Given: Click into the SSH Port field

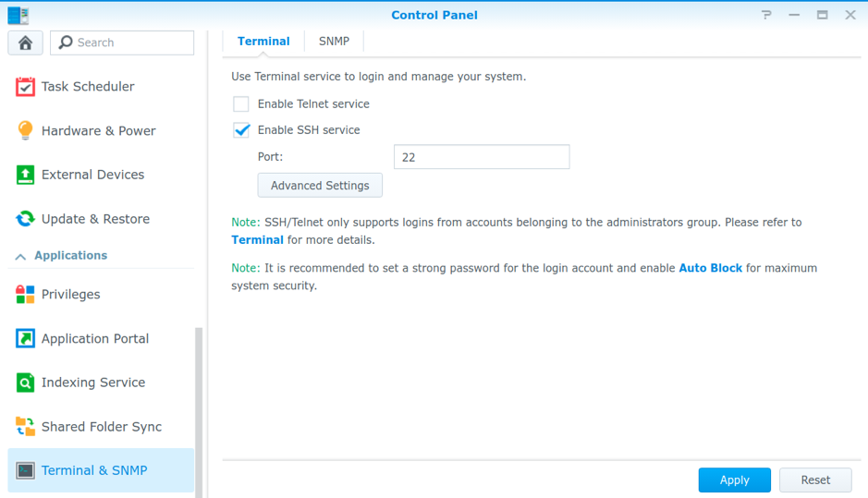Looking at the screenshot, I should click(481, 157).
